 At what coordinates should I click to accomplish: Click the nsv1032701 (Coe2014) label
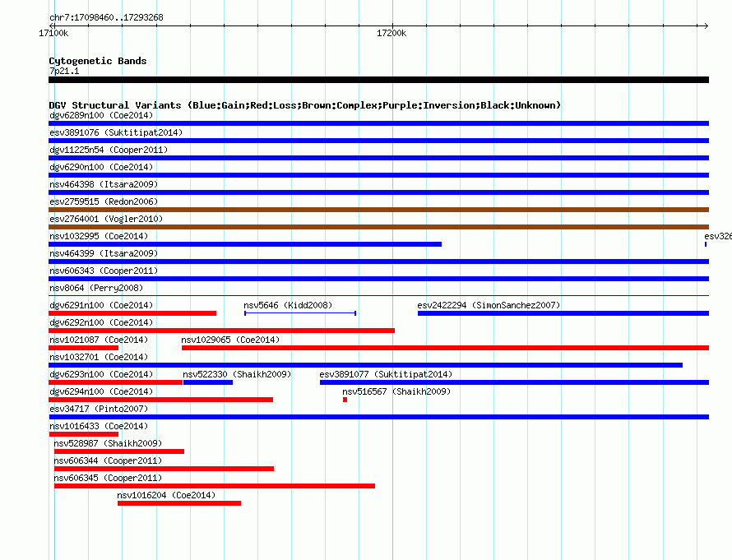(x=99, y=357)
